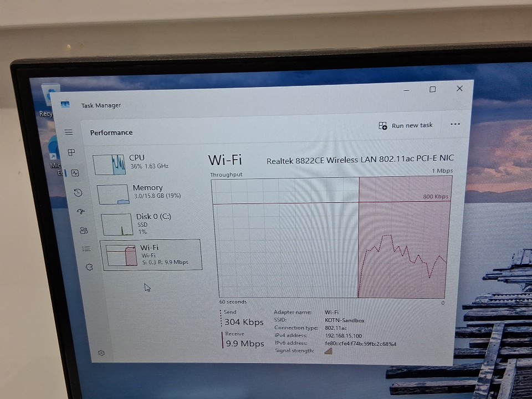Open the hamburger navigation menu

(69, 132)
